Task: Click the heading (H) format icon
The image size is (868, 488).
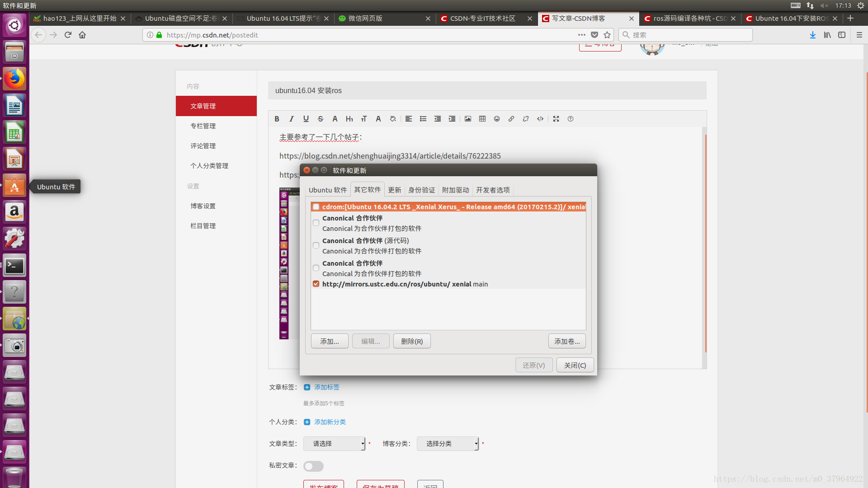Action: click(x=349, y=119)
